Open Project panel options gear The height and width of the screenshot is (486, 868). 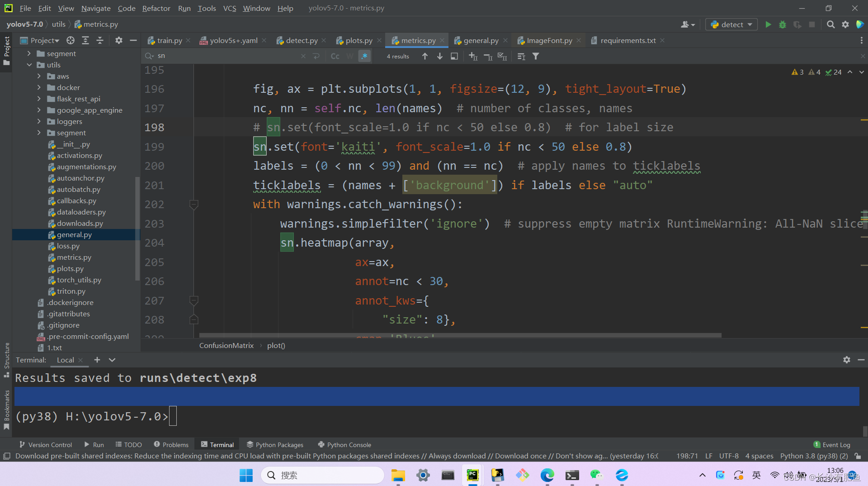click(118, 40)
